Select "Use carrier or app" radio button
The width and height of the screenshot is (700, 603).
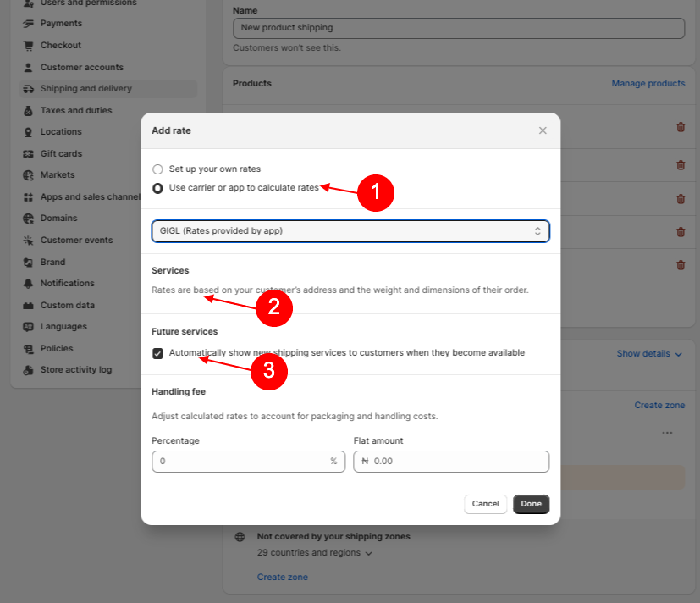coord(157,188)
